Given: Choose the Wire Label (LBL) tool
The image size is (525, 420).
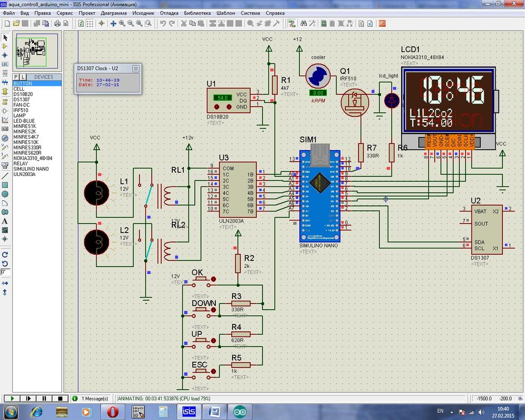Looking at the screenshot, I should coord(5,64).
